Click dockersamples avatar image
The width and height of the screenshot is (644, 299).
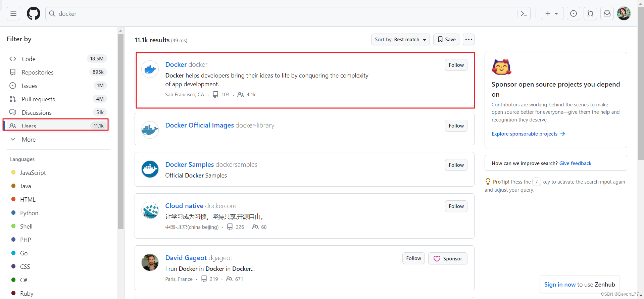point(150,169)
